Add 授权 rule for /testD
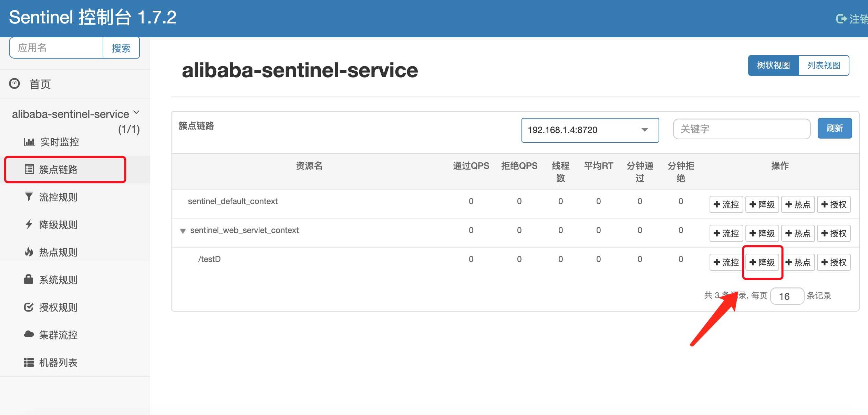This screenshot has width=868, height=415. (x=834, y=262)
